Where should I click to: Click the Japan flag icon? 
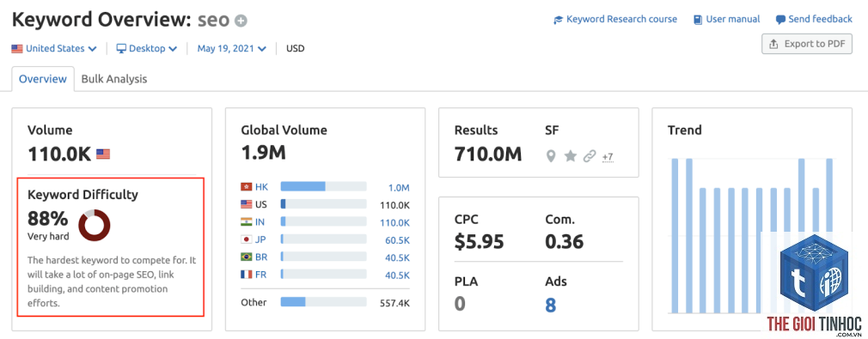(x=247, y=239)
